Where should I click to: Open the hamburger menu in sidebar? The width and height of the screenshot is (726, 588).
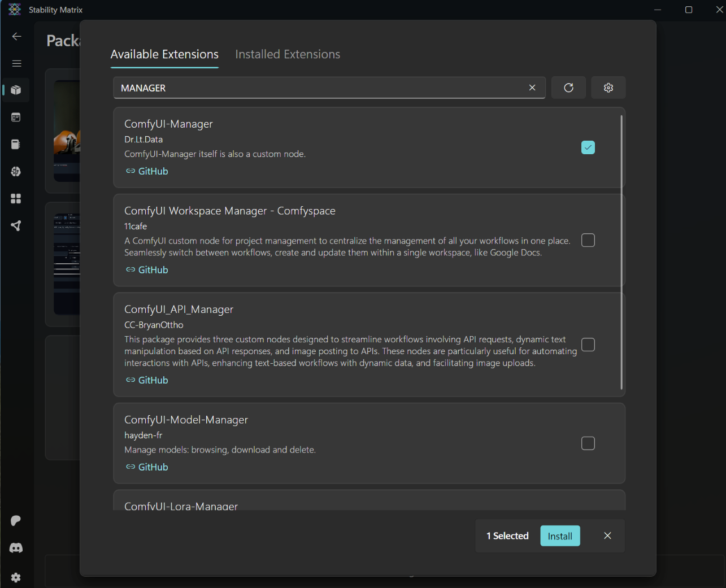pyautogui.click(x=16, y=63)
